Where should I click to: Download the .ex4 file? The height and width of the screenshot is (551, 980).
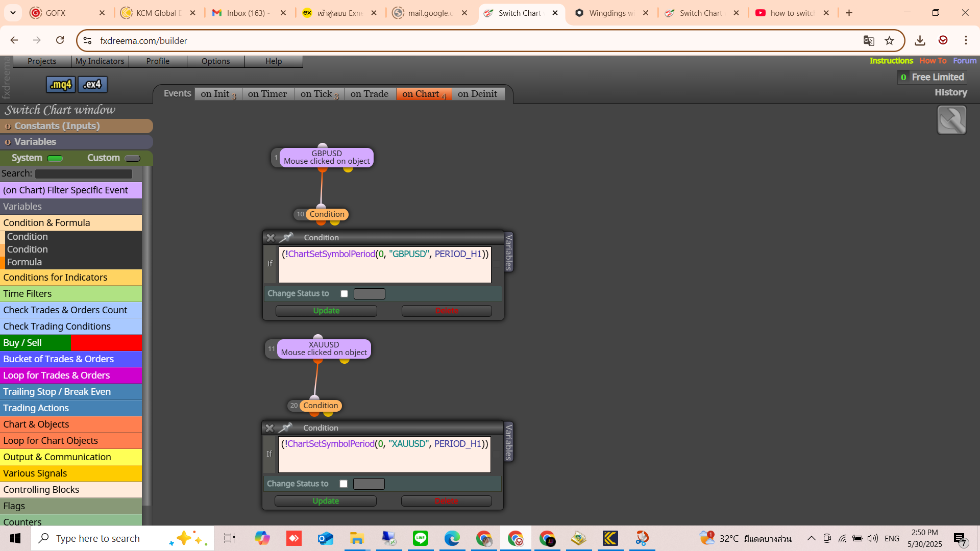pos(92,85)
